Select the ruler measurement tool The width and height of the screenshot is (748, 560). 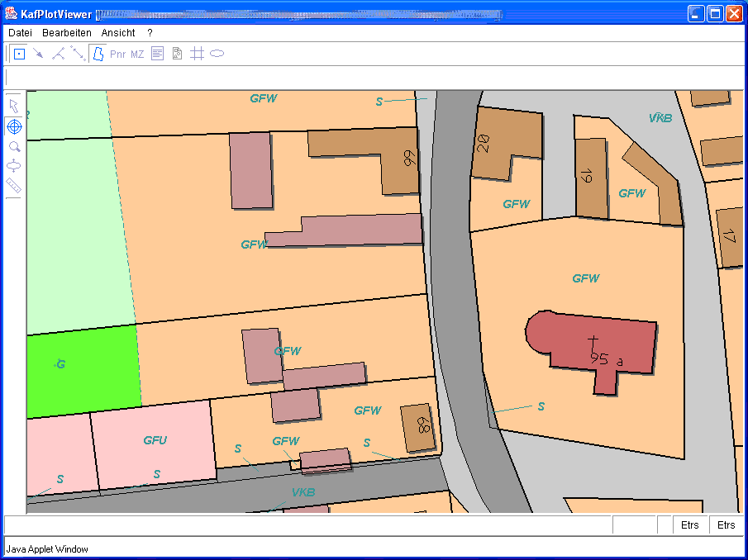point(14,186)
